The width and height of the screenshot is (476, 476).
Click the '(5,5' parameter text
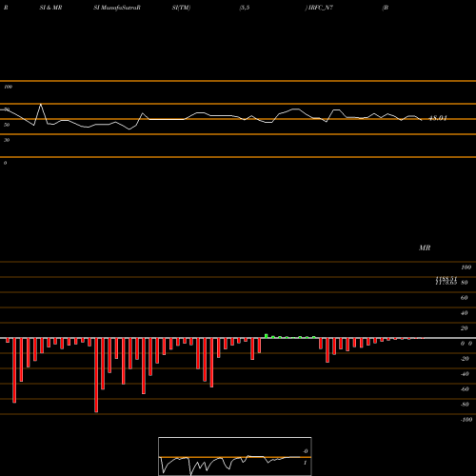point(245,8)
